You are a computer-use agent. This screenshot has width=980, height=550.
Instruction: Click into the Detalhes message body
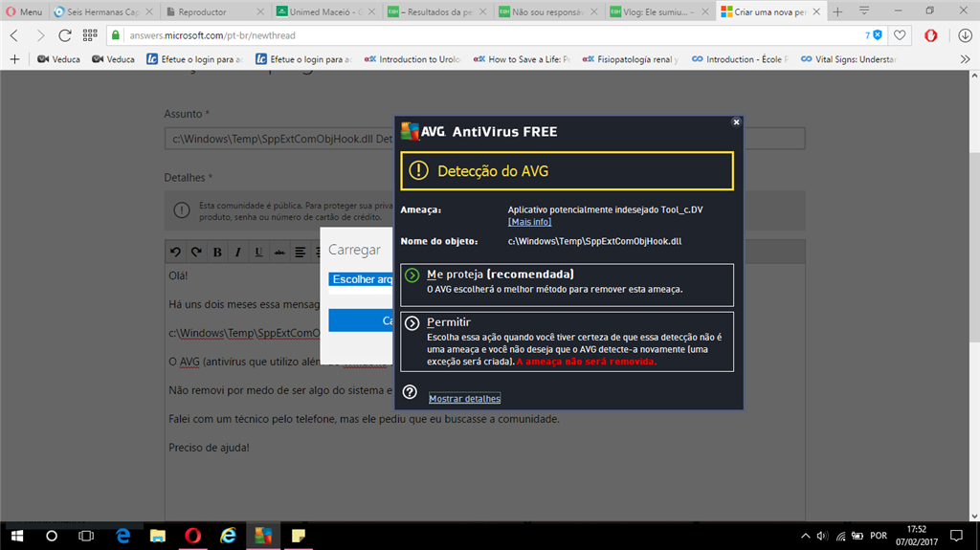pos(485,394)
